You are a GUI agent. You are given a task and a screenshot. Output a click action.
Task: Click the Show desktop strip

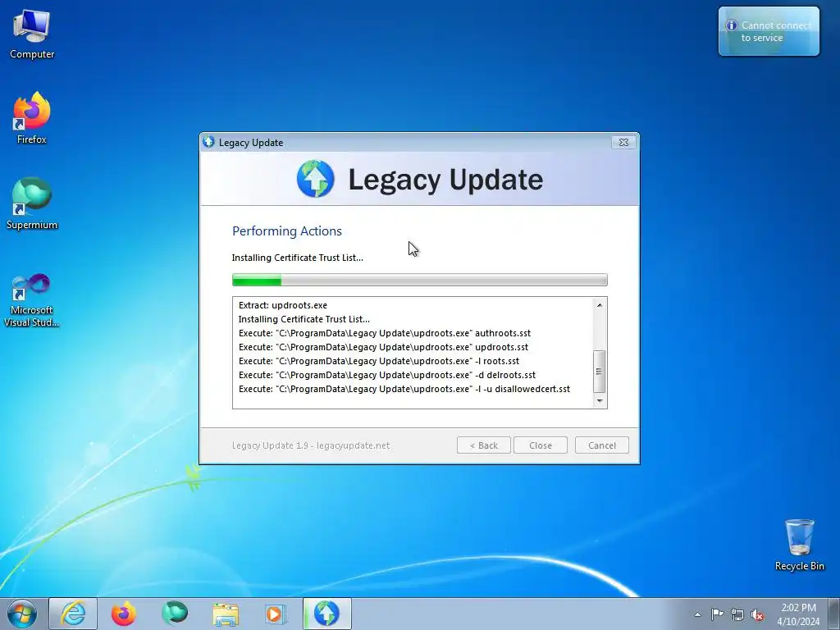point(834,614)
